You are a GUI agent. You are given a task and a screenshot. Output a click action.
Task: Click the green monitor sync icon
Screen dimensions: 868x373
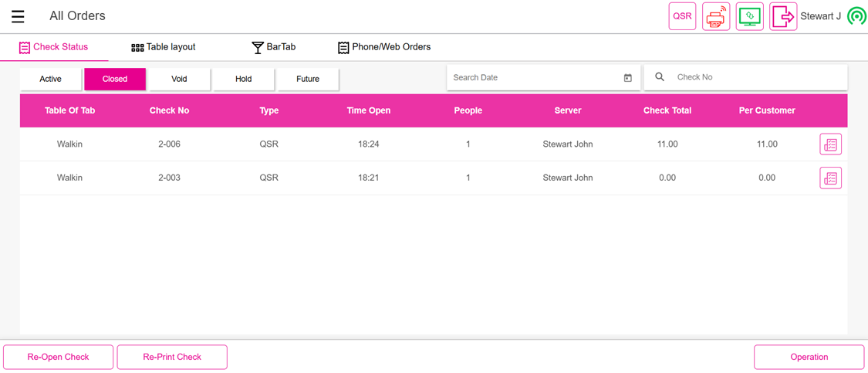749,16
